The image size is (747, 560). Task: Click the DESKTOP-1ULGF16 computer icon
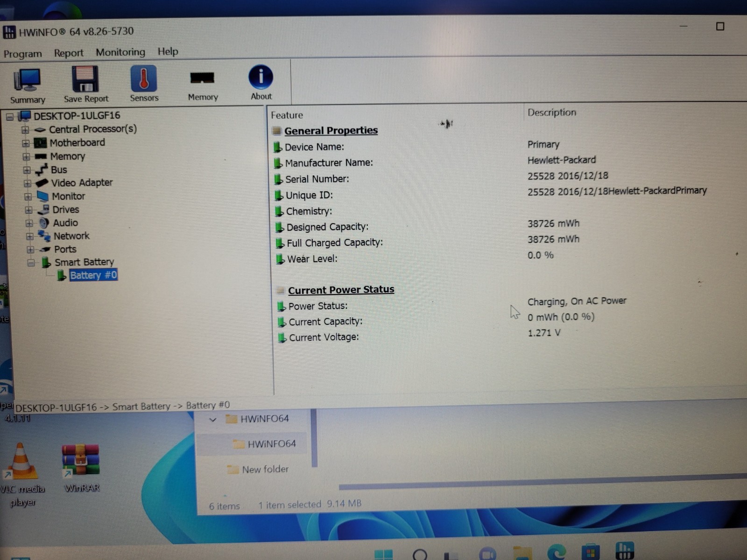[x=24, y=116]
